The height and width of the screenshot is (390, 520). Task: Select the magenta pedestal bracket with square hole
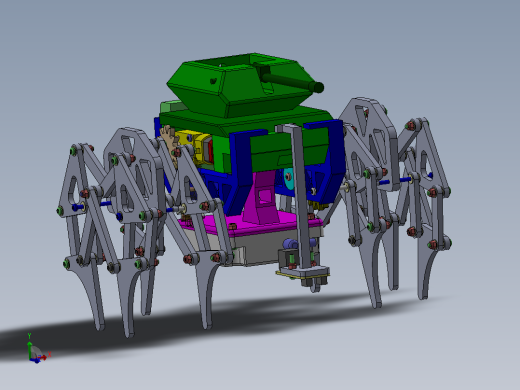click(262, 197)
